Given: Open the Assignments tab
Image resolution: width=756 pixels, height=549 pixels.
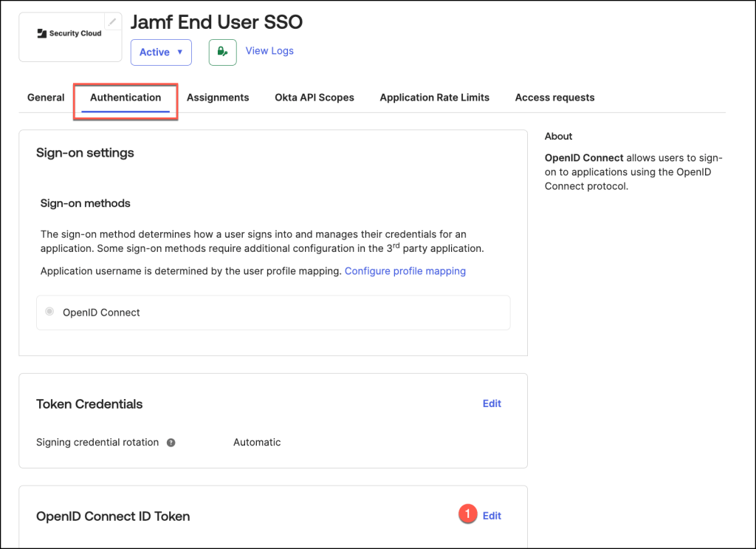Looking at the screenshot, I should (x=218, y=98).
